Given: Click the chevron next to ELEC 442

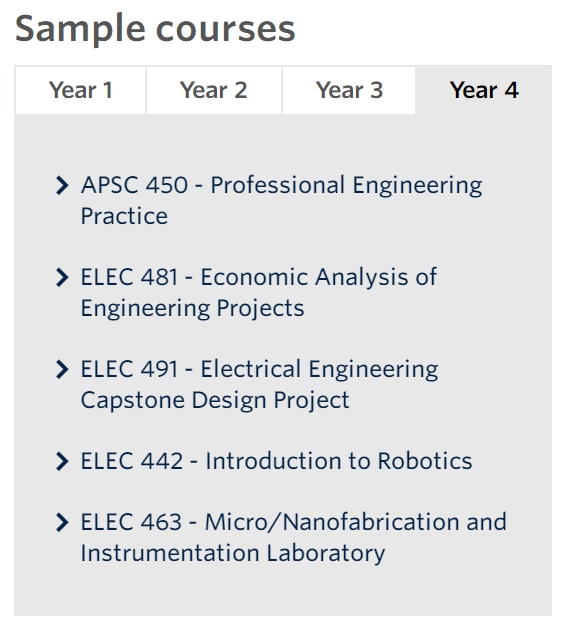Looking at the screenshot, I should click(x=62, y=462).
